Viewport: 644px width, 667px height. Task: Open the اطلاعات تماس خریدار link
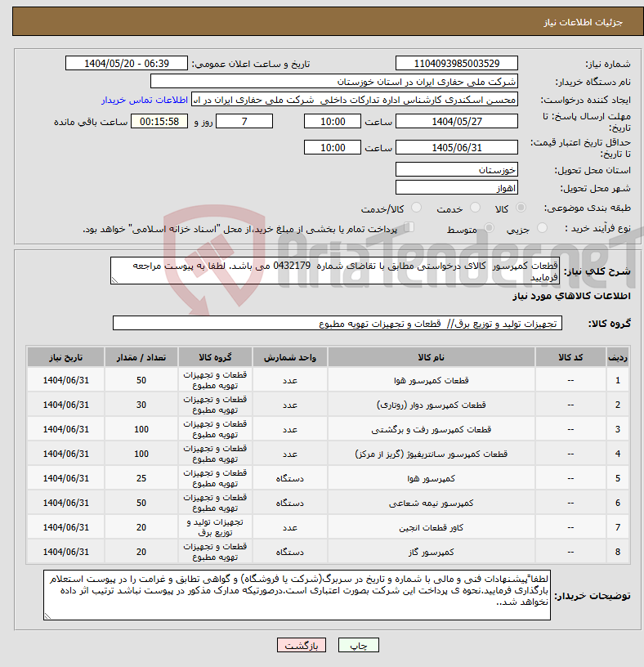tap(145, 100)
